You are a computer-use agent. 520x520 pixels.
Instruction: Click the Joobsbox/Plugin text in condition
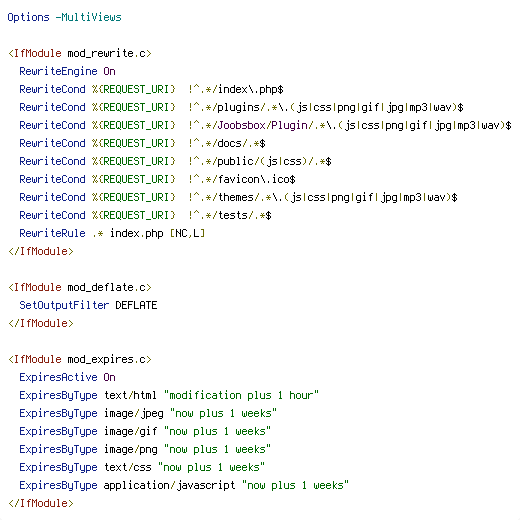[x=262, y=125]
